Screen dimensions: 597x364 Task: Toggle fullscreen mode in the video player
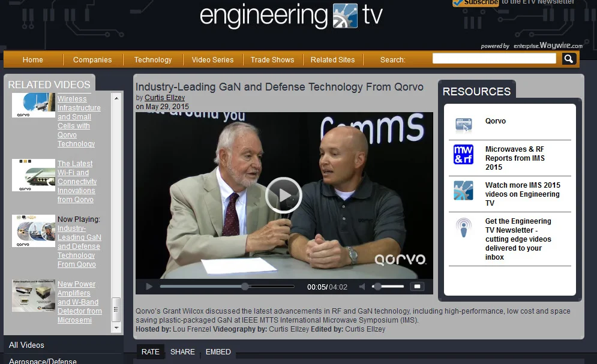coord(417,287)
